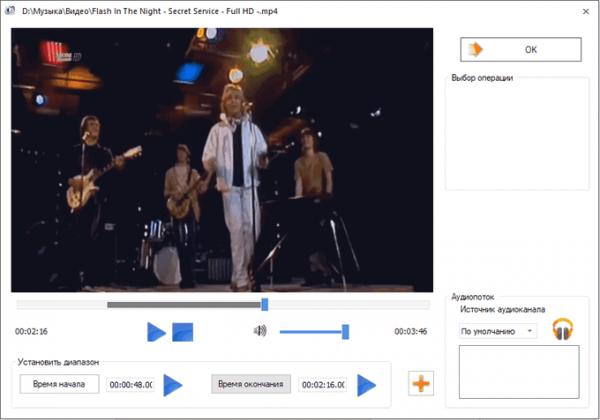Image resolution: width=600 pixels, height=420 pixels.
Task: Click the video preview frame
Action: click(x=222, y=160)
